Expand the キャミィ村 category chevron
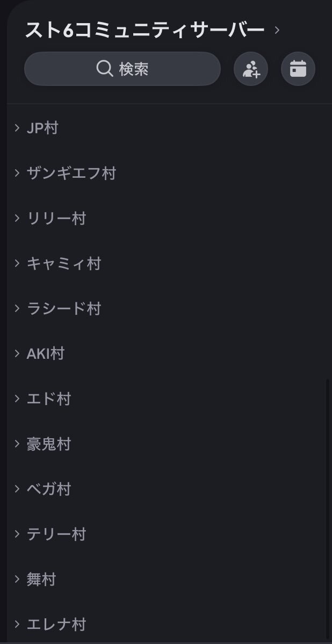Image resolution: width=332 pixels, height=644 pixels. [x=17, y=263]
